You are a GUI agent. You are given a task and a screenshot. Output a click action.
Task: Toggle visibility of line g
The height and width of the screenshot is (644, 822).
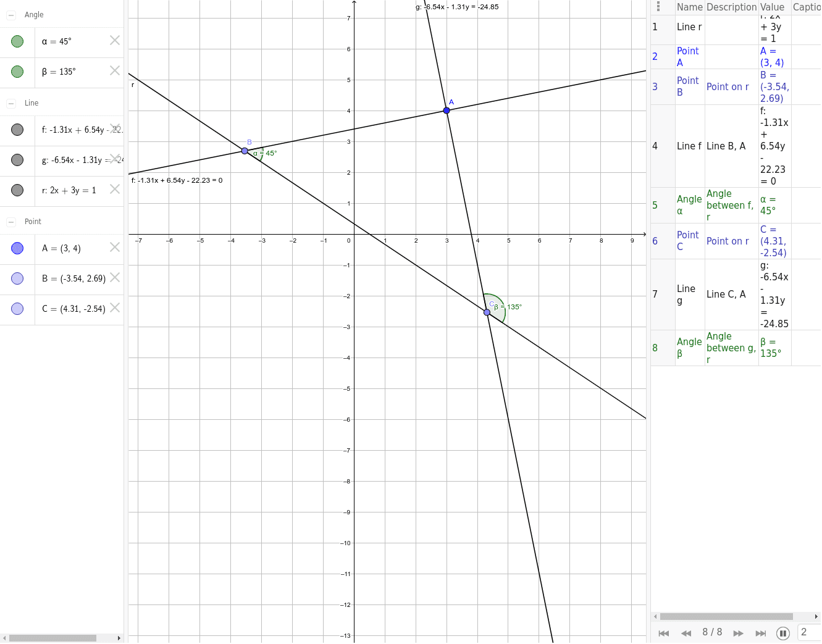click(17, 160)
